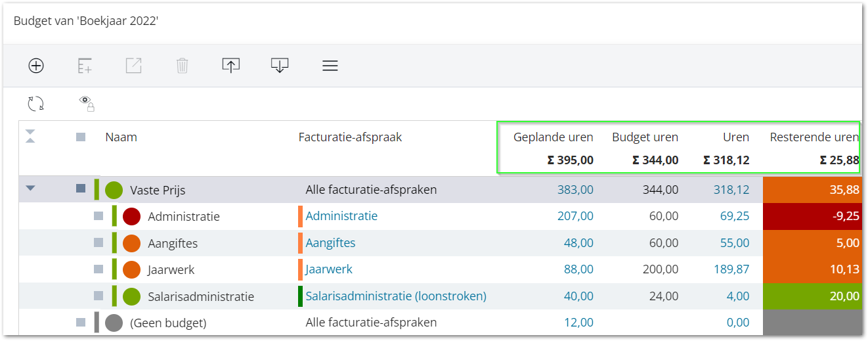
Task: Sort by the Uren column header
Action: (x=736, y=137)
